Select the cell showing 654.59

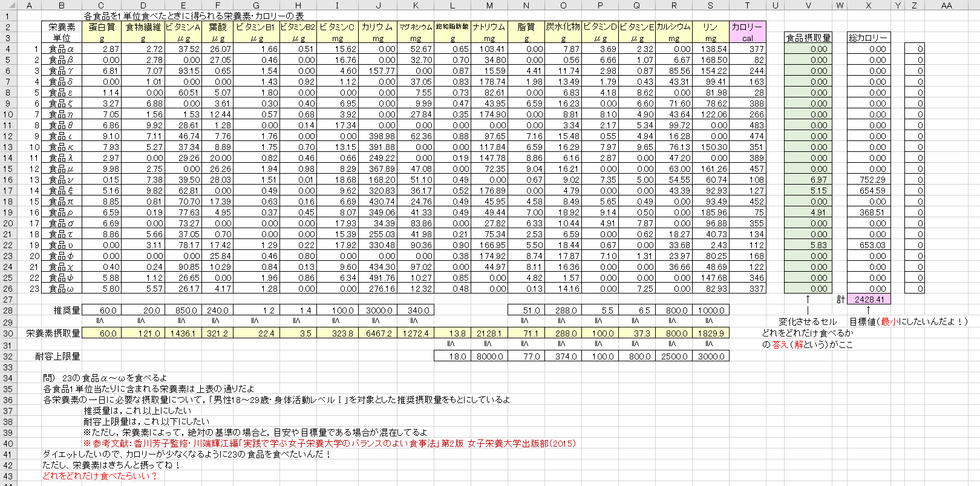[x=869, y=191]
